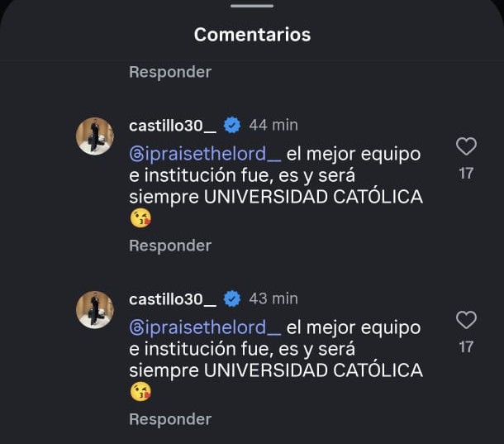Reply to the 43 min comment via Responder

tap(170, 419)
